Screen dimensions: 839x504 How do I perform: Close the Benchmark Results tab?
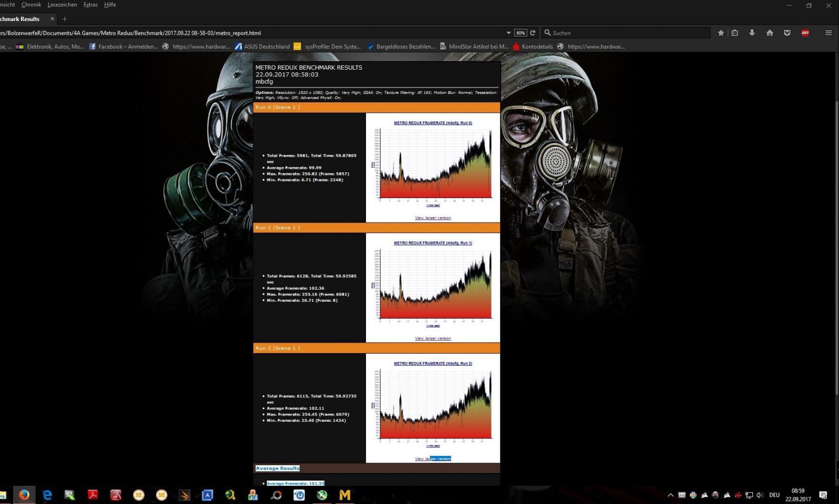click(x=52, y=19)
